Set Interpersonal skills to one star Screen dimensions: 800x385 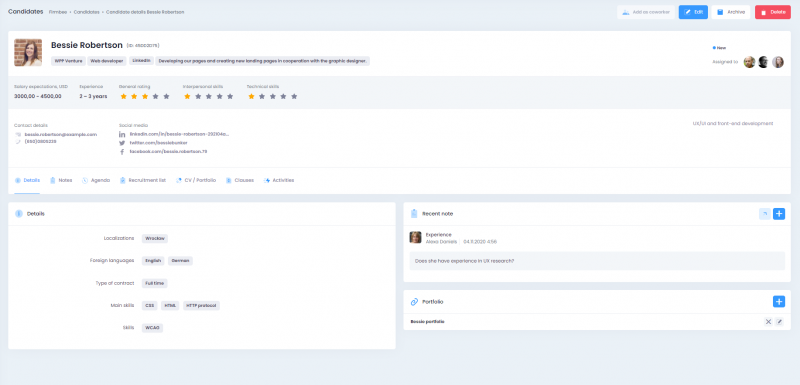(x=187, y=96)
